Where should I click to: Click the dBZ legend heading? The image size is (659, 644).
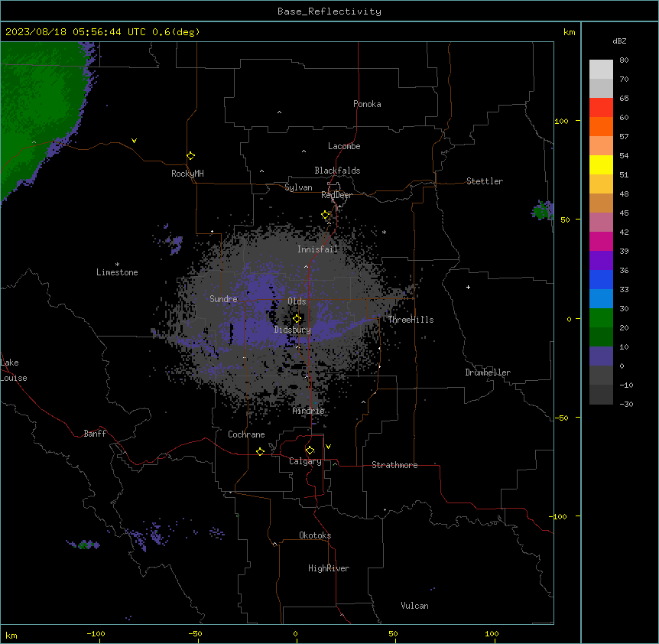pos(619,41)
